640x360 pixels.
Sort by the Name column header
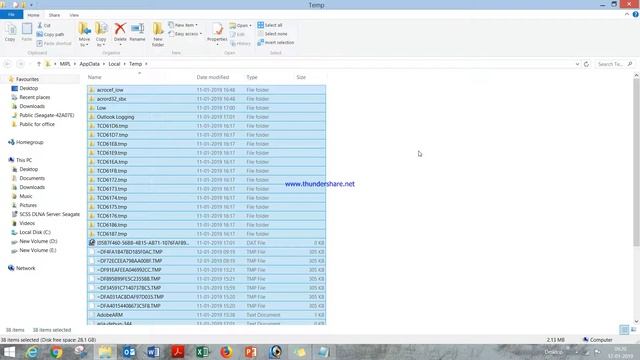pyautogui.click(x=95, y=77)
